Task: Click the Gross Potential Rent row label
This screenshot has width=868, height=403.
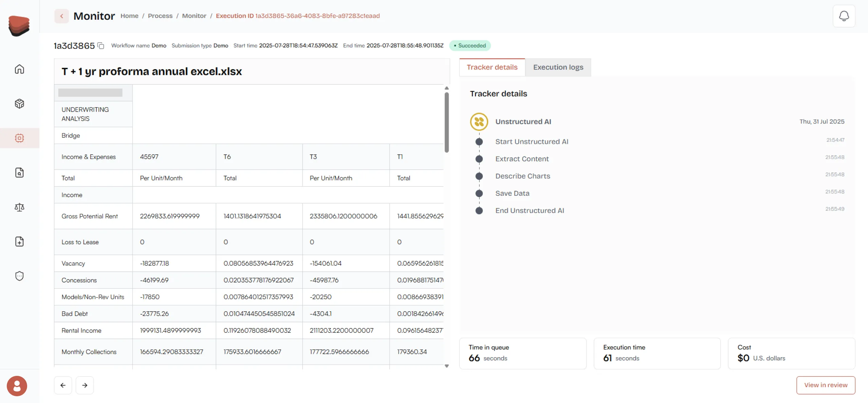Action: point(90,216)
